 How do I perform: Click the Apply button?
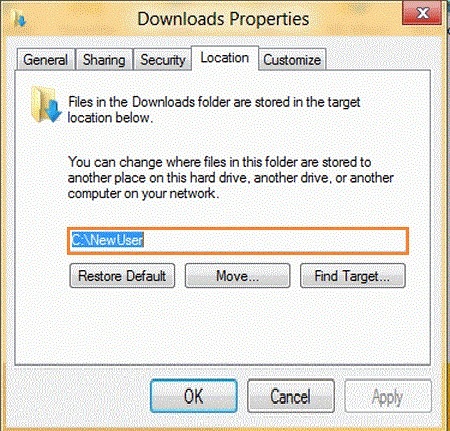(x=388, y=396)
